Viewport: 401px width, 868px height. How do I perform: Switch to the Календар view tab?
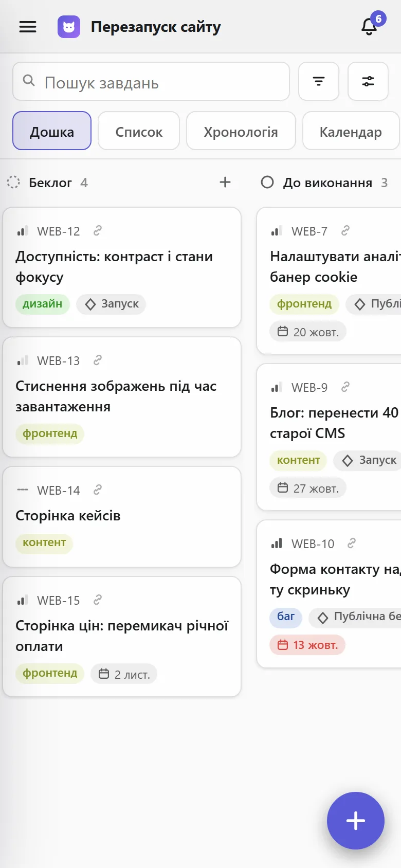point(351,131)
